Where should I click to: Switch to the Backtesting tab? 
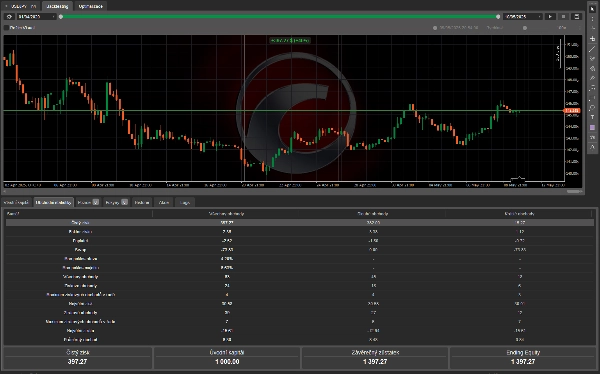tap(57, 6)
